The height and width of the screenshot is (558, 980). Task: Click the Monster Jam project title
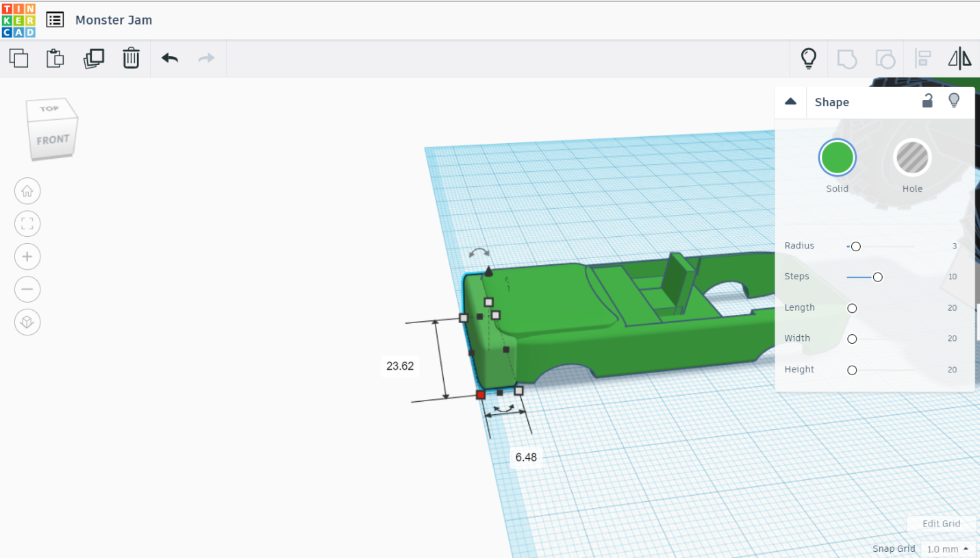[x=114, y=20]
